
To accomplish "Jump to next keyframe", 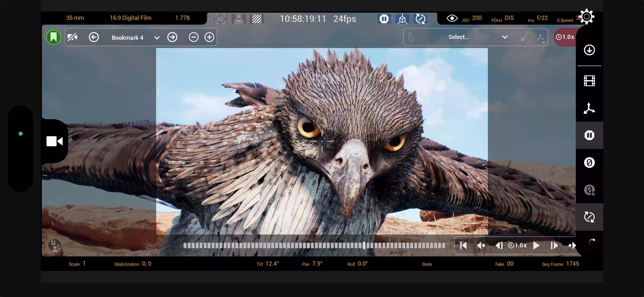I will [572, 245].
